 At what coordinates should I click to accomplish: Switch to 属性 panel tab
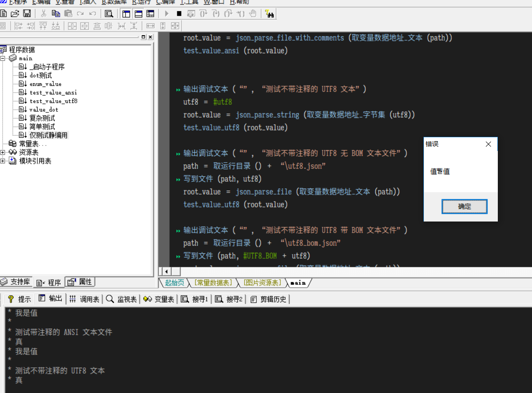coord(80,282)
